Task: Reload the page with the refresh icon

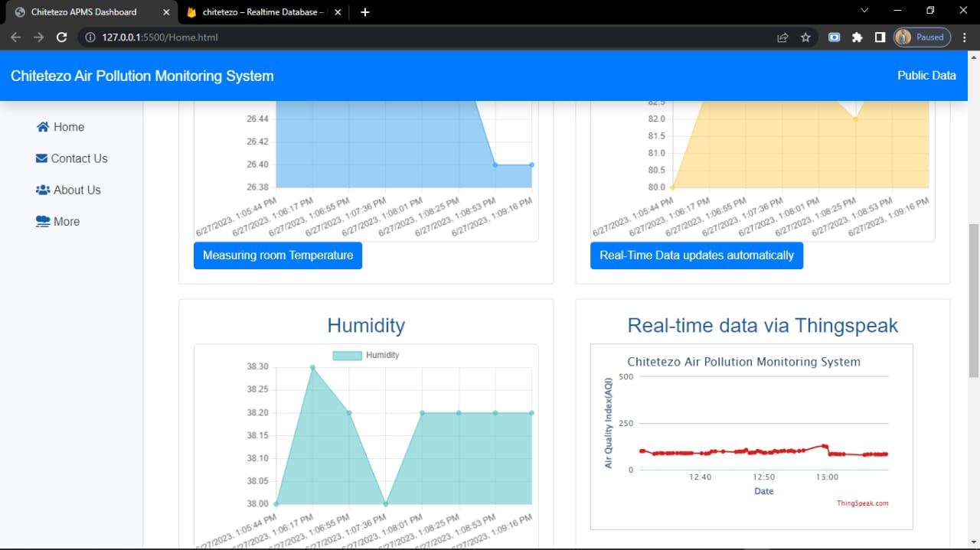Action: pos(62,37)
